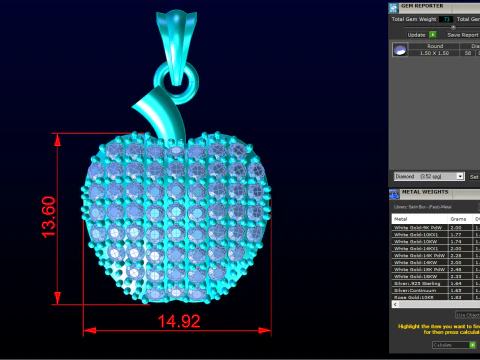Image resolution: width=480 pixels, height=360 pixels.
Task: Select the Silver .925 Sterling row
Action: (436, 283)
